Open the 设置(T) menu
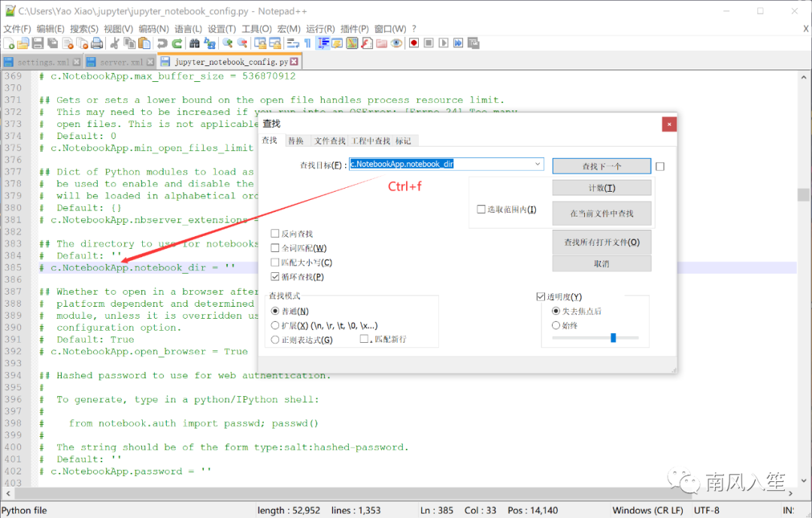Screen dimensions: 812x518 click(222, 29)
